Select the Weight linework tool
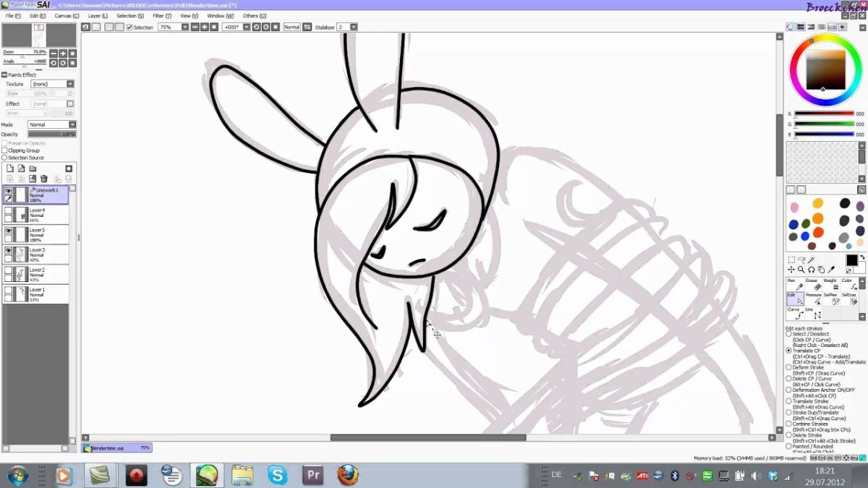Screen dimensions: 868x488 830,285
